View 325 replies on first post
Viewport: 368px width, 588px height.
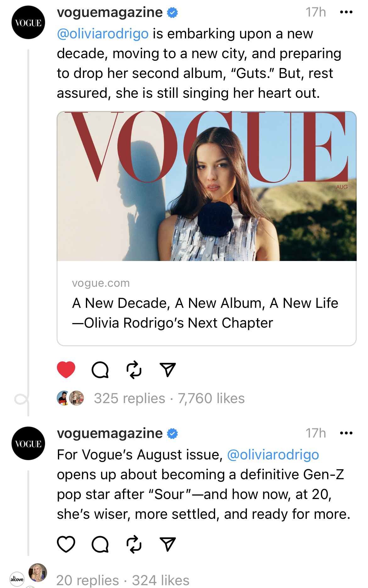[130, 398]
